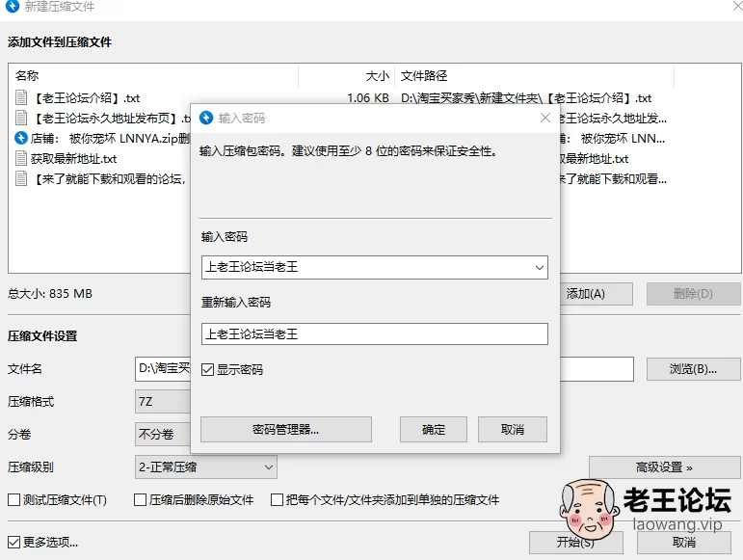Click the file icon for 【老王论坛永久地址发布页】
The height and width of the screenshot is (560, 743).
(x=22, y=118)
